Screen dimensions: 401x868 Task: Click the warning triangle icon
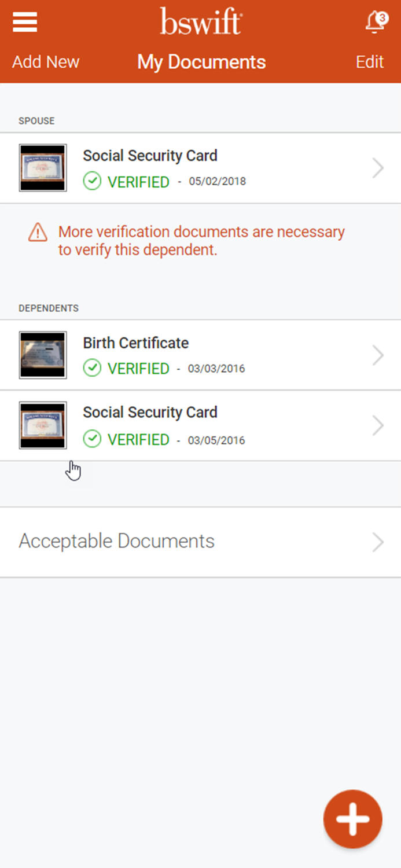pos(37,232)
